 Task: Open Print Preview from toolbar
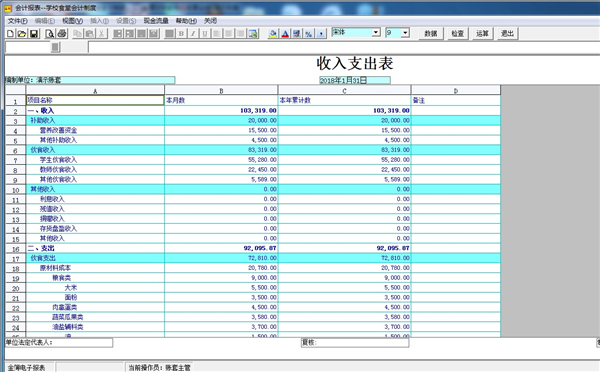point(49,34)
